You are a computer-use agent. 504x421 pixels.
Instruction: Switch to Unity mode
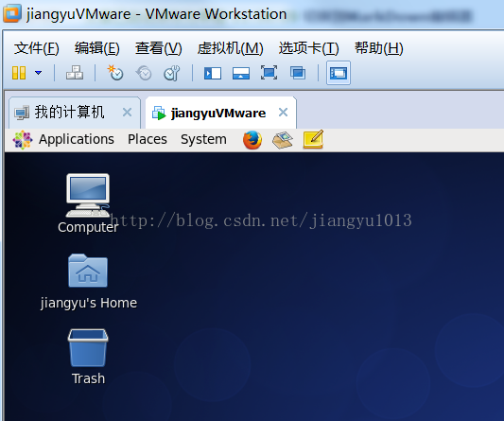(x=298, y=73)
